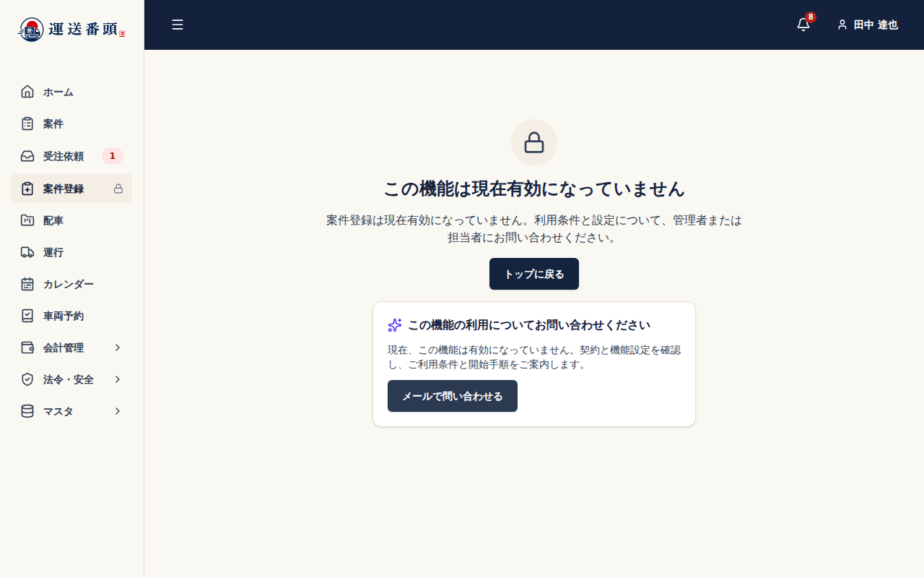Click card title この機能の利用についてお問い合わせください
The height and width of the screenshot is (578, 924).
point(529,325)
